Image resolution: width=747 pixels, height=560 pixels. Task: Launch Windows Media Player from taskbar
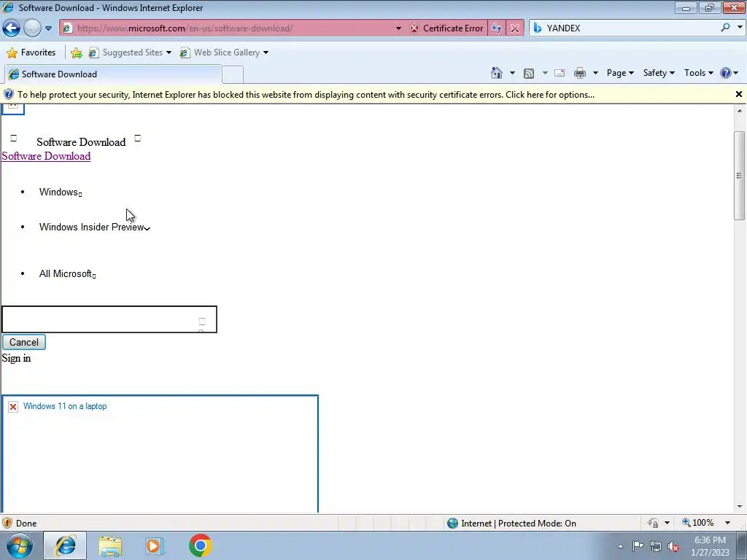[x=155, y=546]
